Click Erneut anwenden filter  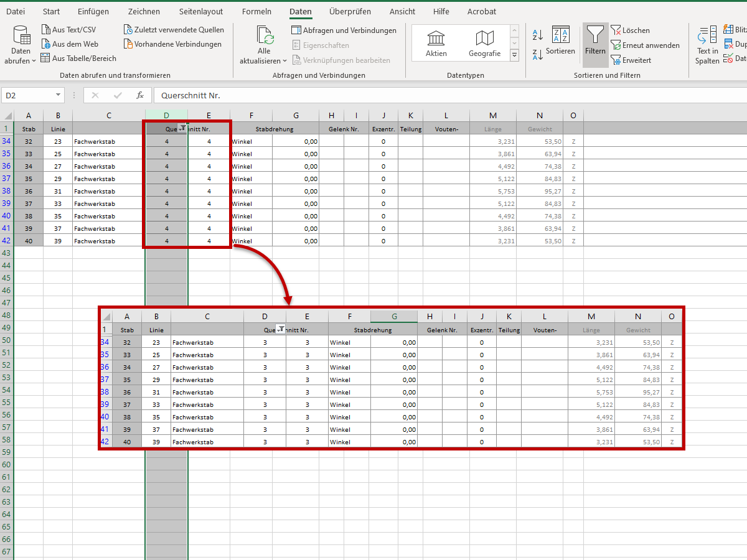point(646,45)
